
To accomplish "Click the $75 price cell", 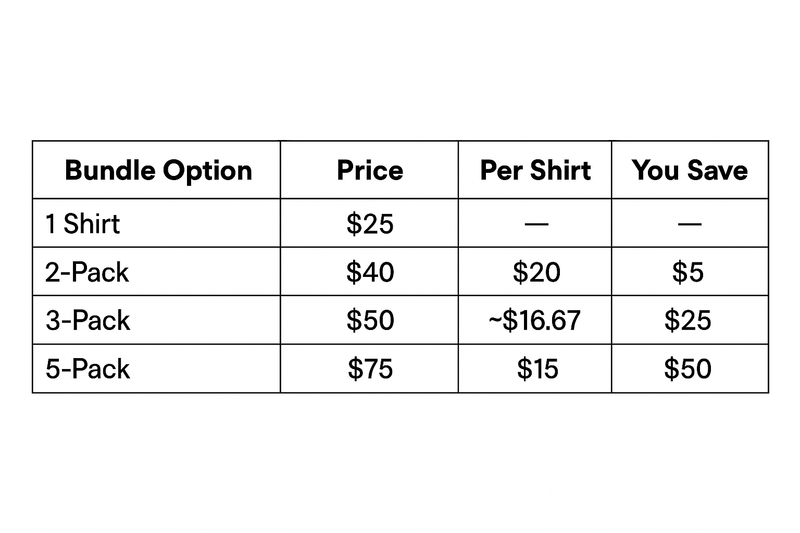I will [x=370, y=369].
